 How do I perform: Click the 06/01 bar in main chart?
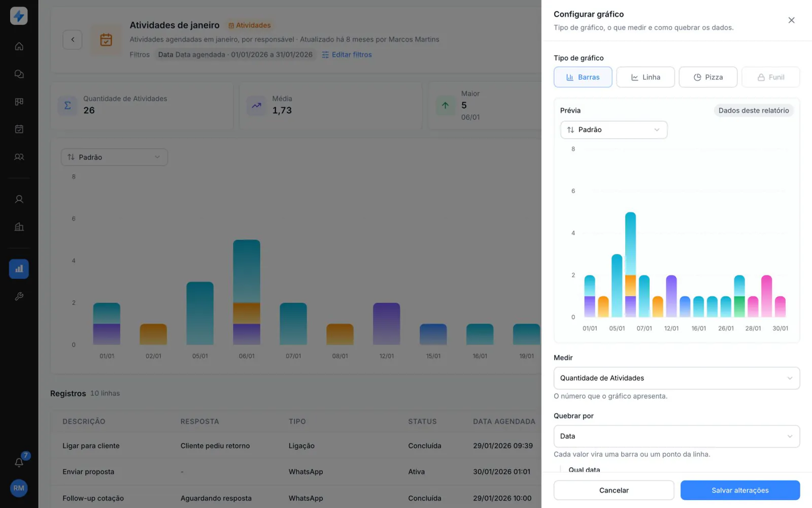point(247,292)
